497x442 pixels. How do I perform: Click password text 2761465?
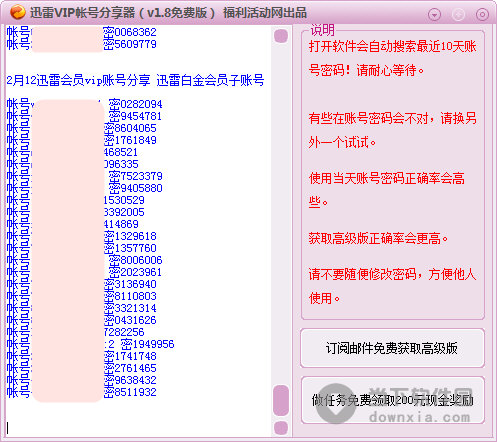coord(135,368)
